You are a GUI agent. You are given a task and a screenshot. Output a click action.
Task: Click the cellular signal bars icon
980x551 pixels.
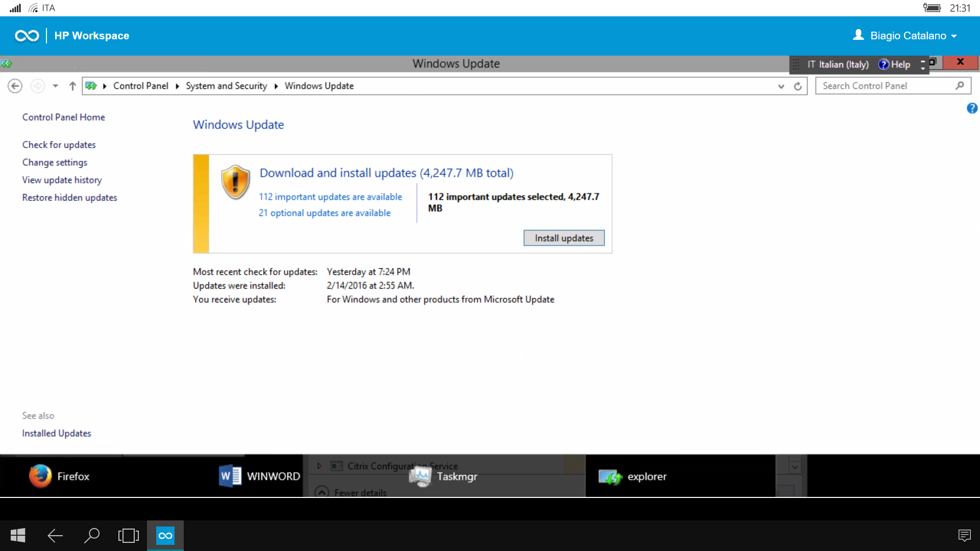coord(15,8)
